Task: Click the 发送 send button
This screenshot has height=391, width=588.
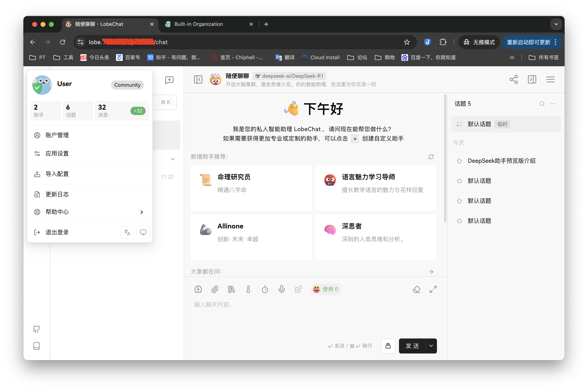Action: coord(412,346)
